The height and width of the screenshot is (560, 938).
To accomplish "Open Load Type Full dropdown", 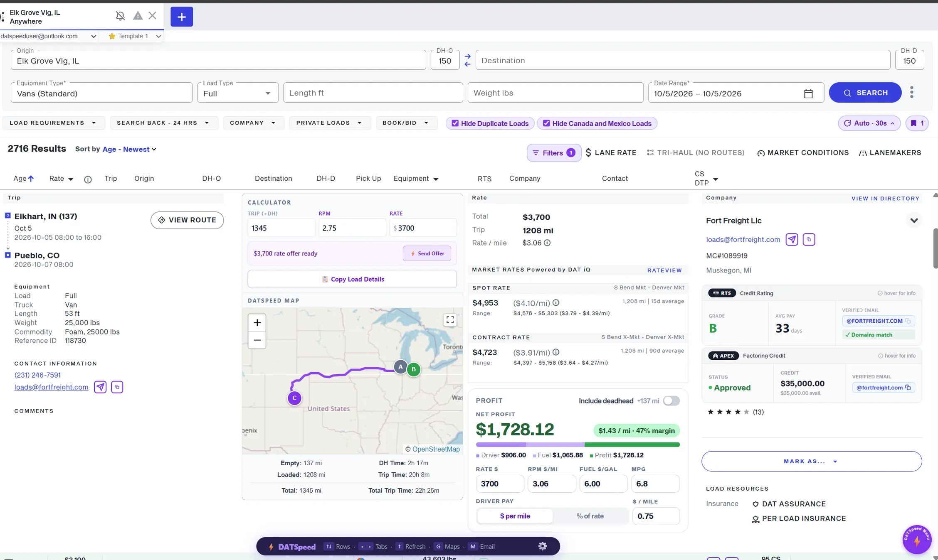I will tap(237, 93).
